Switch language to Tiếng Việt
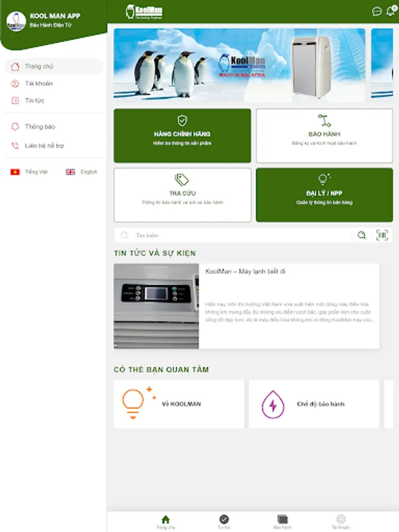The height and width of the screenshot is (532, 399). click(30, 172)
